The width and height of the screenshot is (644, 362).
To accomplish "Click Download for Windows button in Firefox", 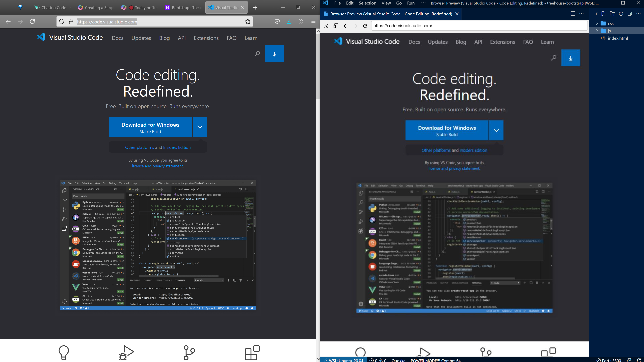I will [150, 127].
